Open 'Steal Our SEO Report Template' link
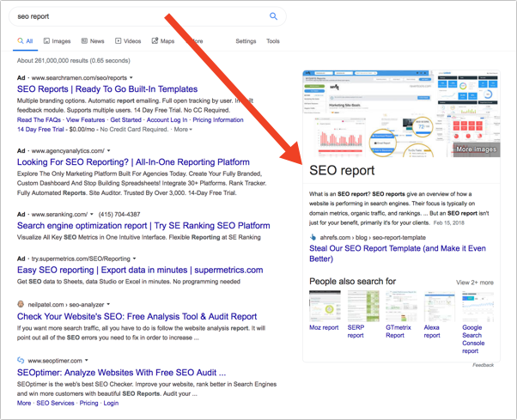517x420 pixels. (x=398, y=253)
